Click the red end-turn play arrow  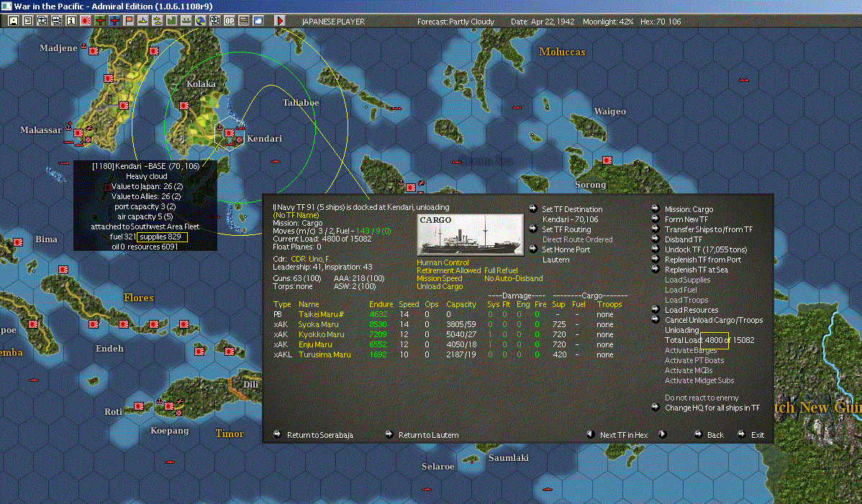[280, 21]
